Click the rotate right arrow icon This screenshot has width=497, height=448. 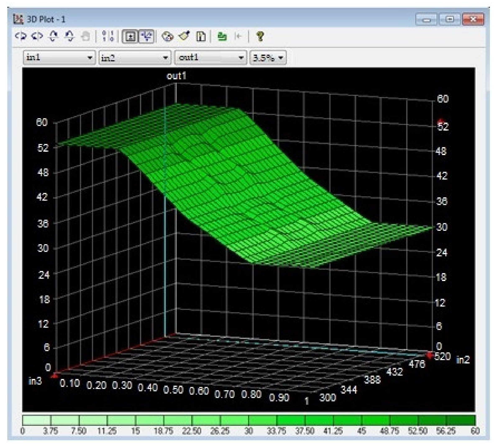(x=37, y=36)
